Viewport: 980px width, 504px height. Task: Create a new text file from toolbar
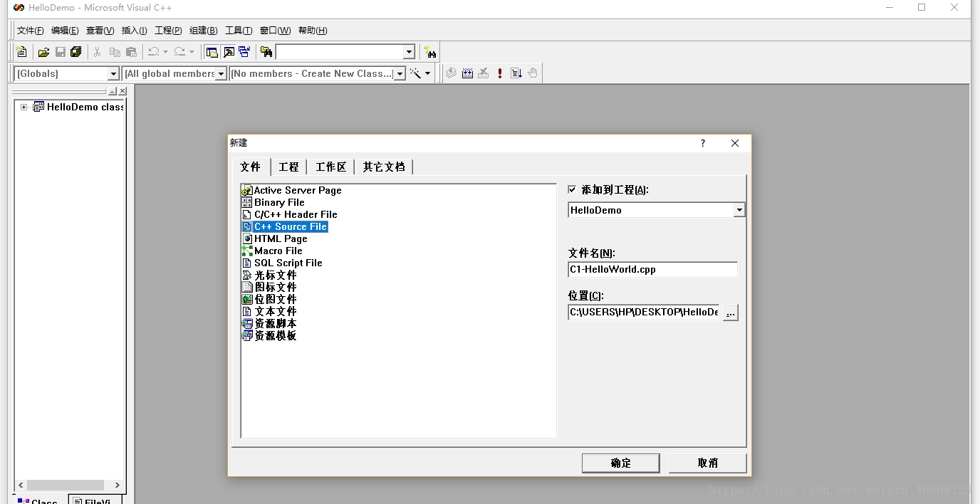tap(22, 52)
